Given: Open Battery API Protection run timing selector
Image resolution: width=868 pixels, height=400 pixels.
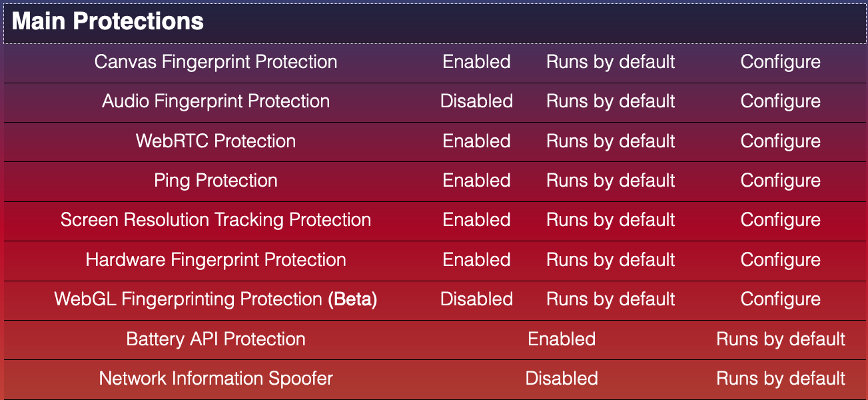Looking at the screenshot, I should tap(780, 339).
